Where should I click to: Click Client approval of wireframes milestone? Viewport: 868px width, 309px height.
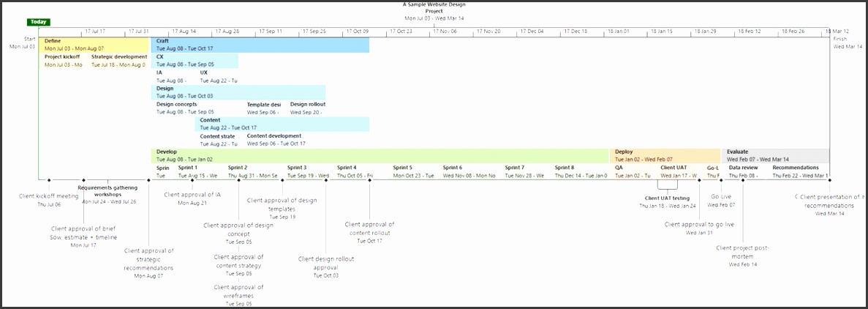pos(238,295)
